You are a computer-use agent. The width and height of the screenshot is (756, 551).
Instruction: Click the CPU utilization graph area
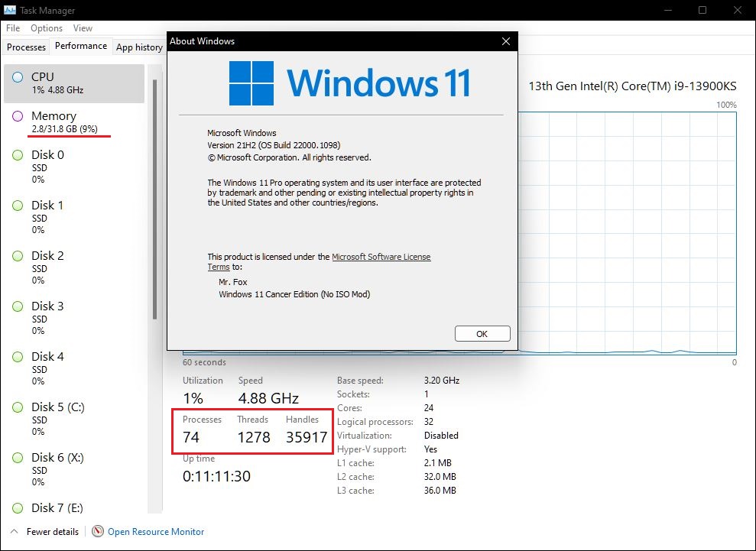[627, 233]
